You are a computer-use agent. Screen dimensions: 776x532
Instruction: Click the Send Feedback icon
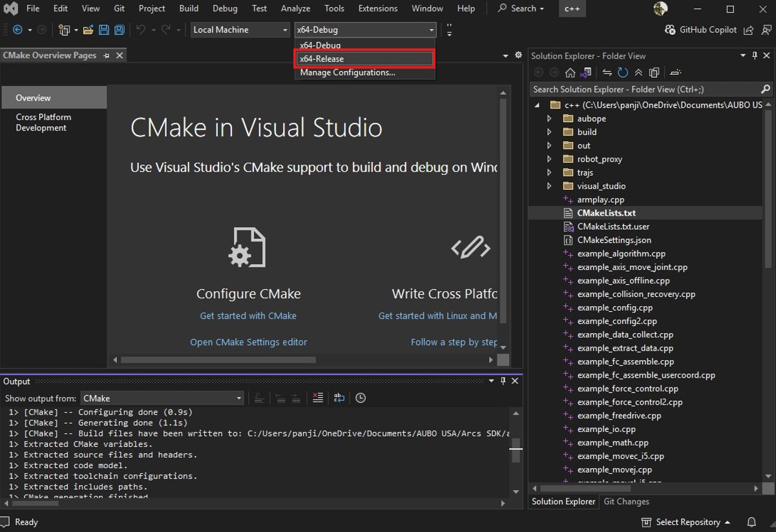(x=766, y=30)
